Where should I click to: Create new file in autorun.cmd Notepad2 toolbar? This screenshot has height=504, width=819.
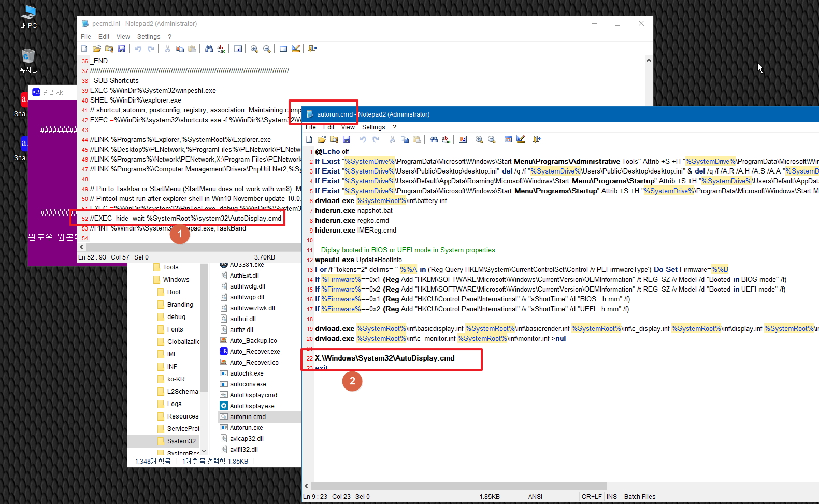pos(309,139)
